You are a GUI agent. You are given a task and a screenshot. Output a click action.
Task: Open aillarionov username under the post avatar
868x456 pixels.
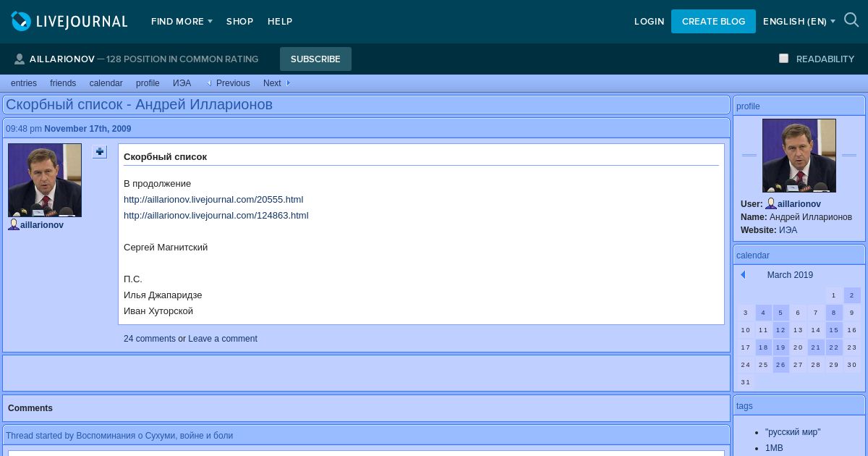[42, 225]
